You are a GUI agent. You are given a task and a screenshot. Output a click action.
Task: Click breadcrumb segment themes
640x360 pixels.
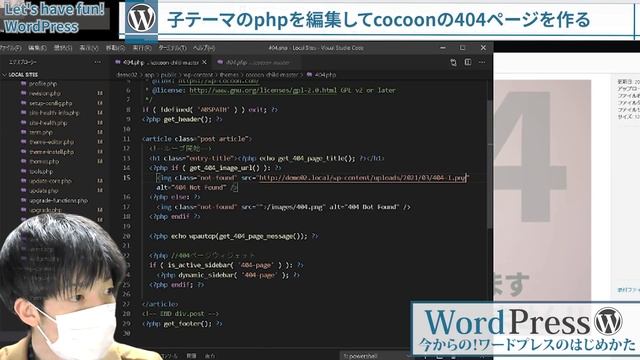click(x=229, y=75)
